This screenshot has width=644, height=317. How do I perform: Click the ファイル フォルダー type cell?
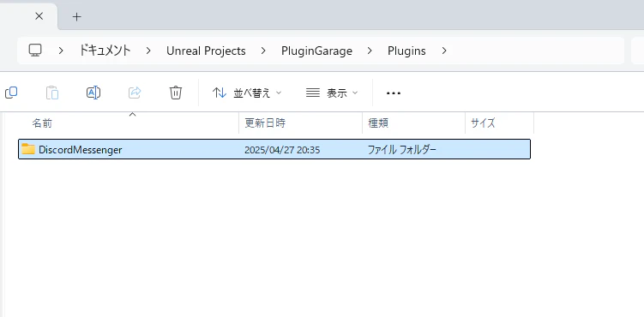point(401,150)
